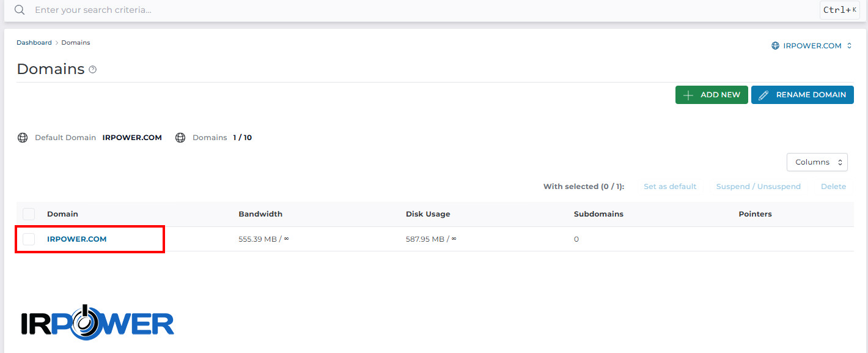Go to Dashboard breadcrumb link

pyautogui.click(x=34, y=43)
